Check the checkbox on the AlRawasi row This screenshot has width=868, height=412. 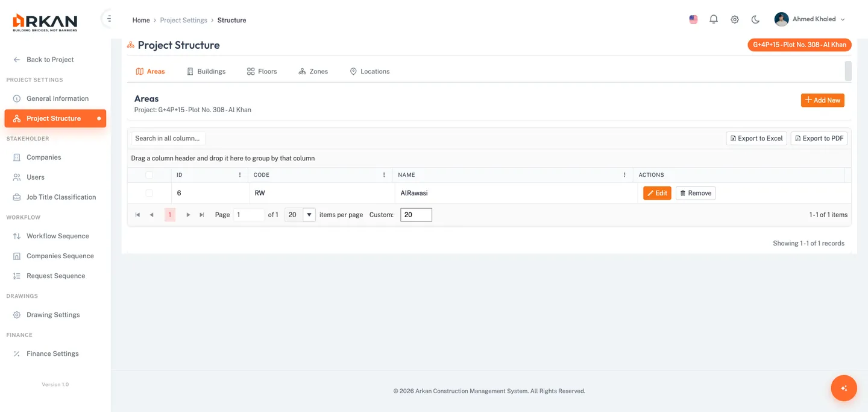click(149, 192)
